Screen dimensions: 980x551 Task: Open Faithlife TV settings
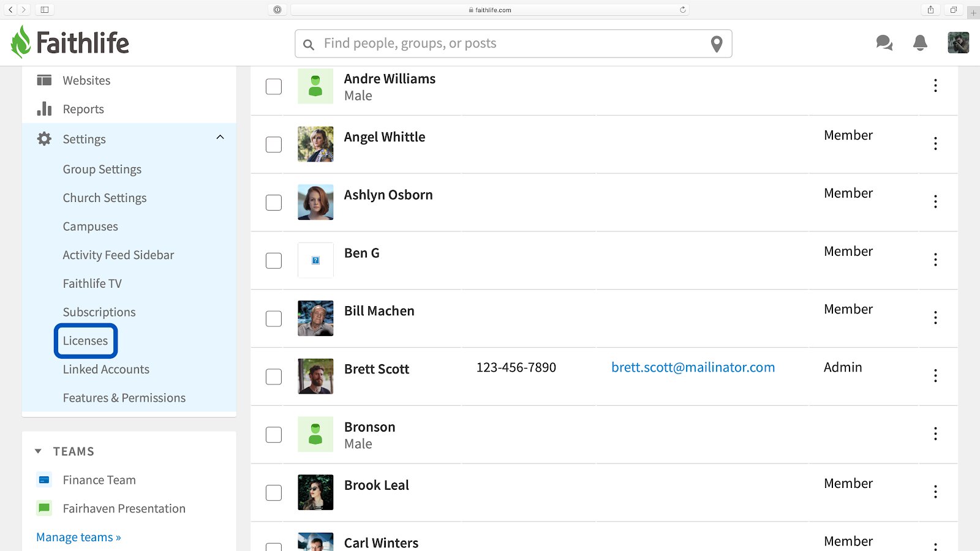coord(92,283)
